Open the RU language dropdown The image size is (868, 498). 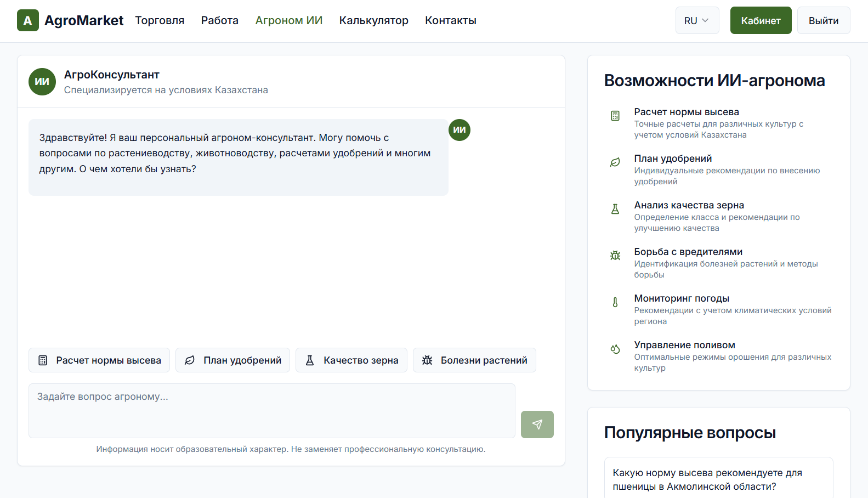(697, 20)
